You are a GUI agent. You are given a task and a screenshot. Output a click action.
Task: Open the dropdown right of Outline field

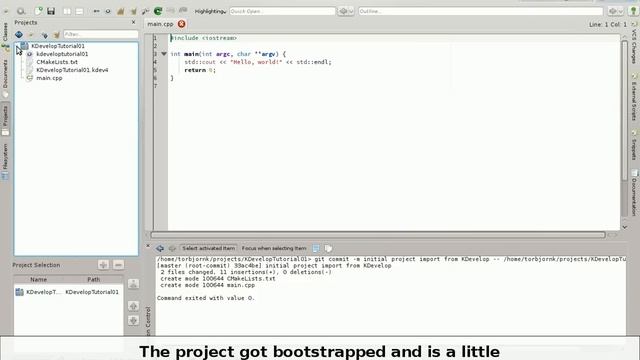[616, 11]
